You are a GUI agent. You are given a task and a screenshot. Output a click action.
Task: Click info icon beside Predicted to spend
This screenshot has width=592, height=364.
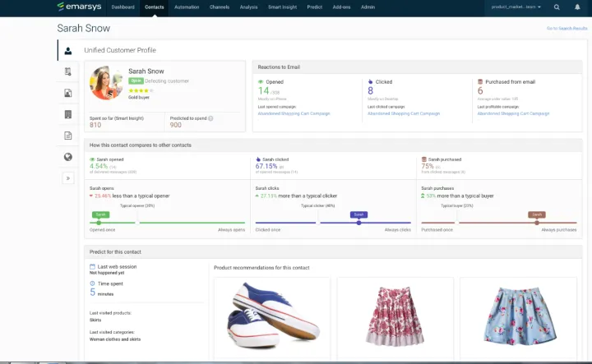coord(210,118)
